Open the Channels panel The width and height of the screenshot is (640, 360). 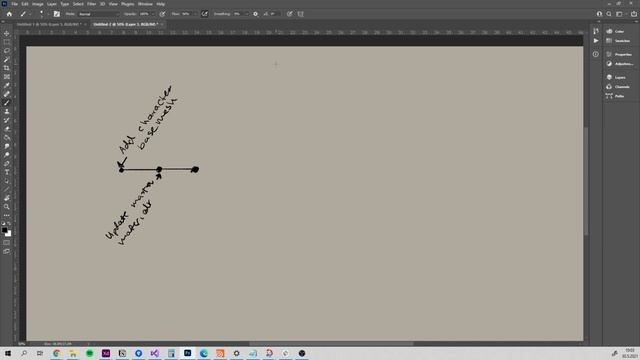point(618,87)
